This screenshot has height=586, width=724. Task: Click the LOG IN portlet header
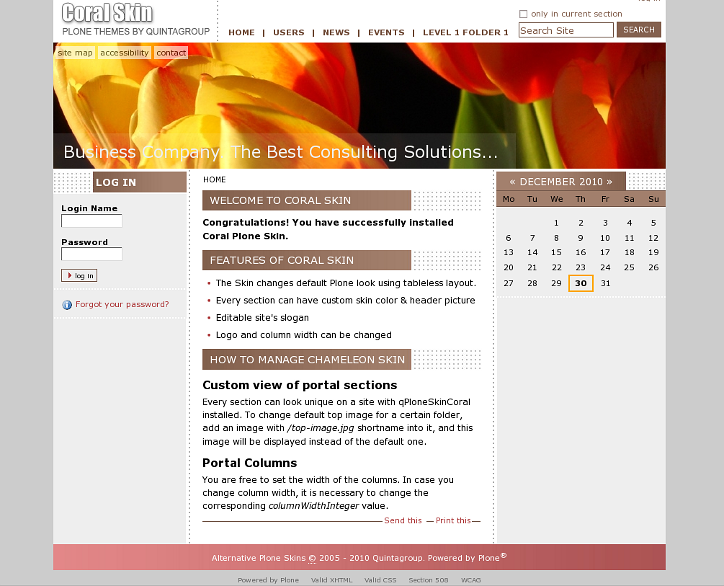139,182
